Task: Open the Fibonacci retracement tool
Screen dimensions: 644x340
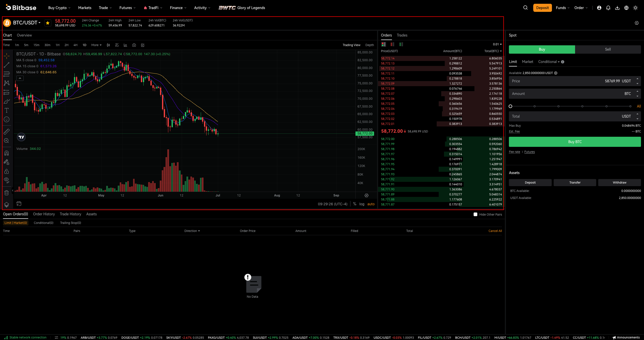Action: pyautogui.click(x=7, y=74)
